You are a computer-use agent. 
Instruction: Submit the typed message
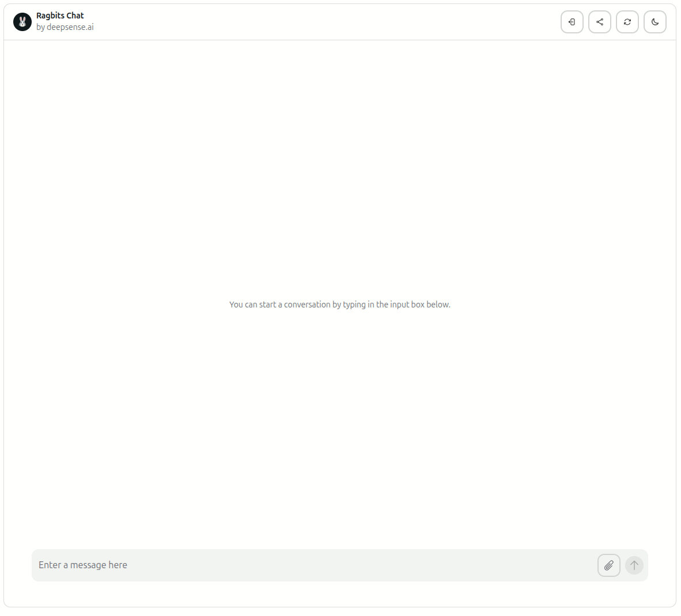[x=634, y=565]
